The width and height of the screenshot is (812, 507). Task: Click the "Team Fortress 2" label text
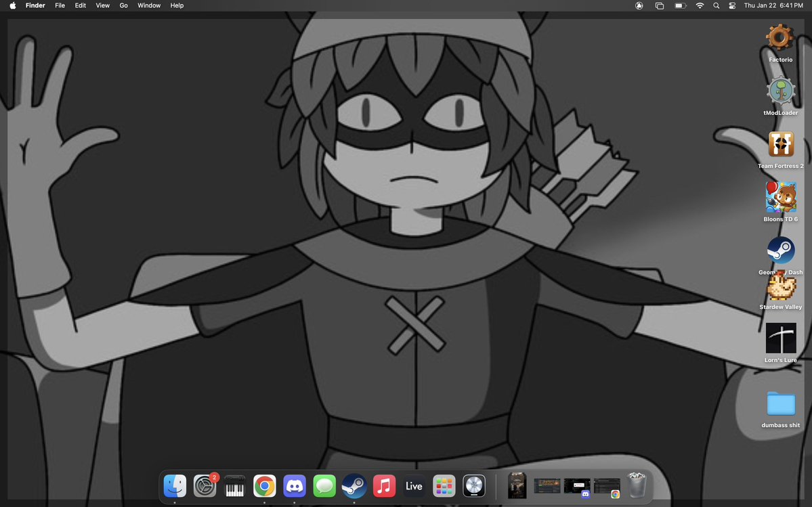click(x=780, y=166)
